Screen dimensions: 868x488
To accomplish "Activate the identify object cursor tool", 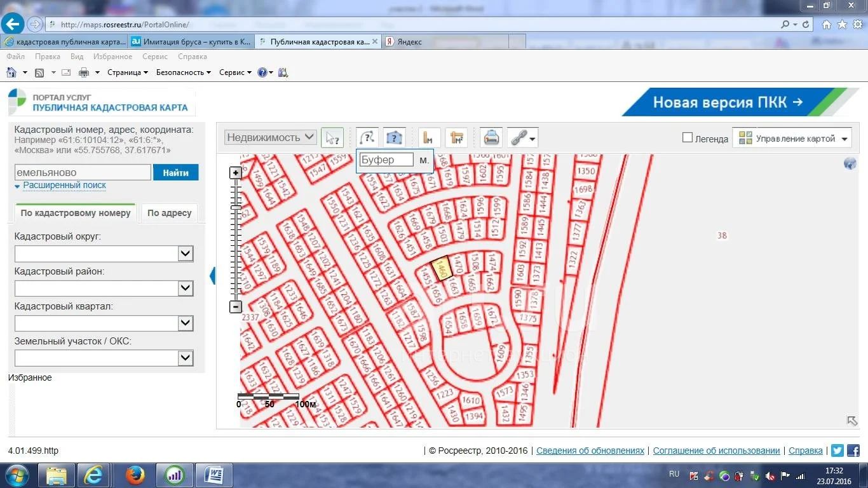I will click(x=332, y=137).
